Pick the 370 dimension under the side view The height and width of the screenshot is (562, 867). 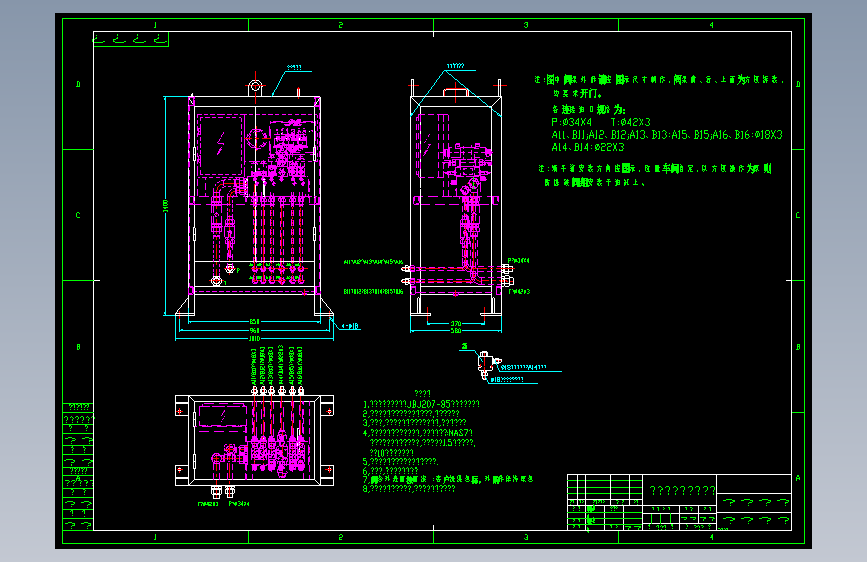[456, 324]
